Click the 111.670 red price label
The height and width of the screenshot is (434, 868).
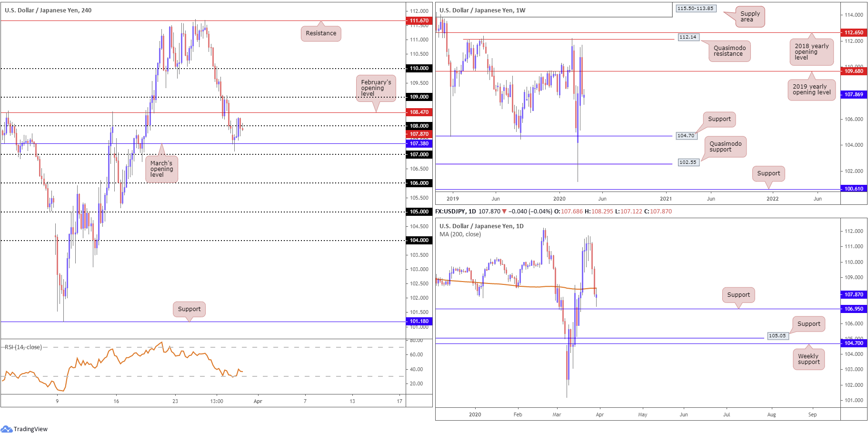[419, 20]
